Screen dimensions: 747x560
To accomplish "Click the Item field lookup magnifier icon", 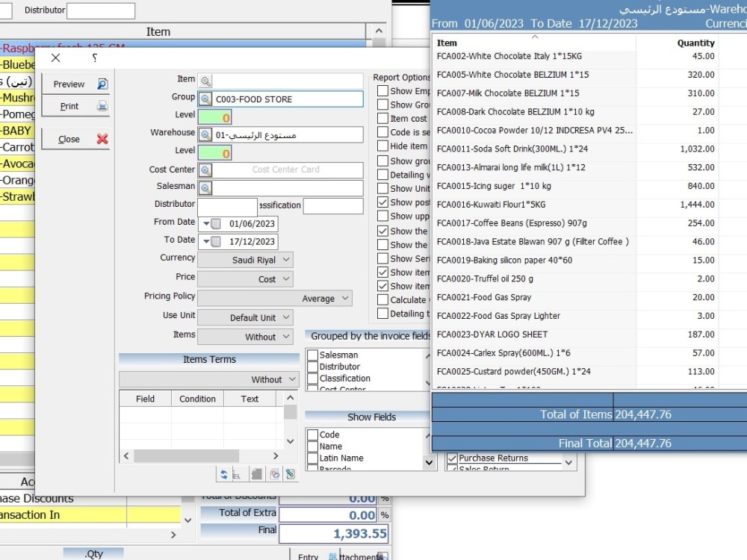I will click(x=205, y=81).
